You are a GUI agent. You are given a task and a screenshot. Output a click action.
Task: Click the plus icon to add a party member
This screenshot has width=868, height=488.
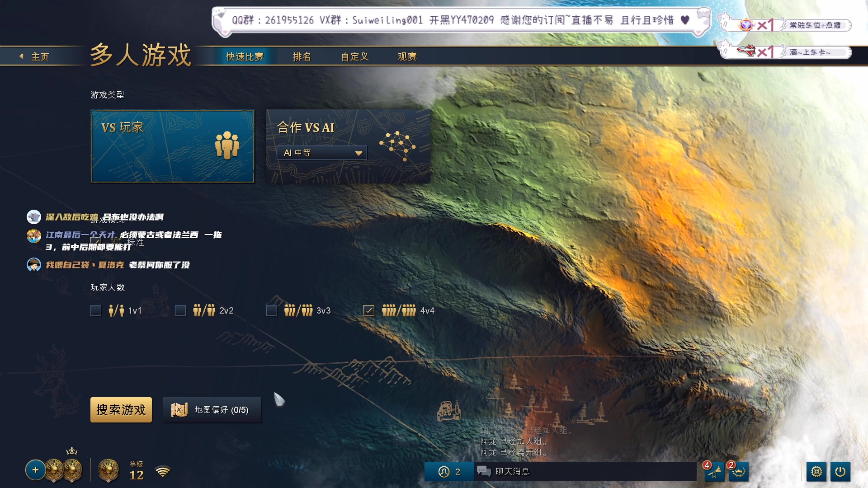click(x=35, y=470)
